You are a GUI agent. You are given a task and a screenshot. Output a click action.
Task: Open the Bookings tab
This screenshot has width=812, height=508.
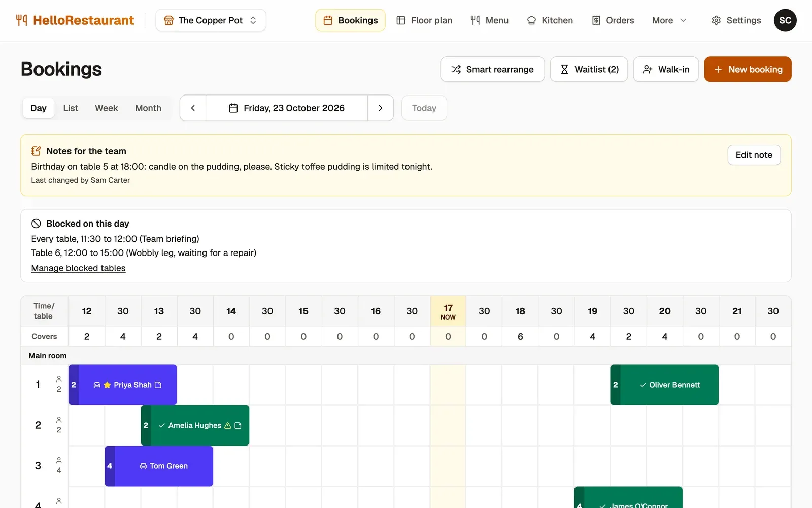350,20
